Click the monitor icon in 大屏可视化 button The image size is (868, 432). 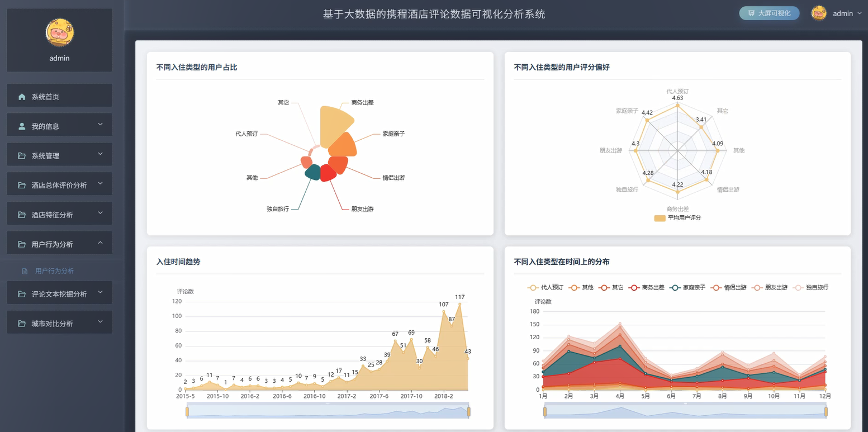tap(751, 13)
